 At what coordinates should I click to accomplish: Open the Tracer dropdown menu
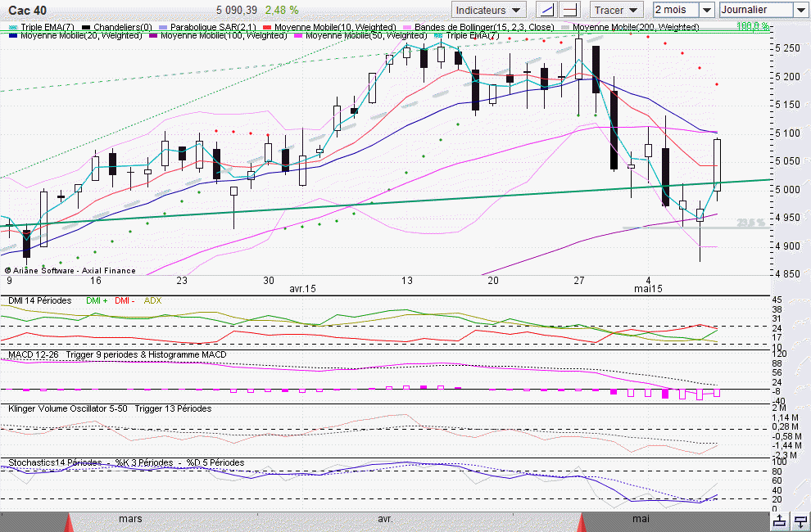pos(618,10)
